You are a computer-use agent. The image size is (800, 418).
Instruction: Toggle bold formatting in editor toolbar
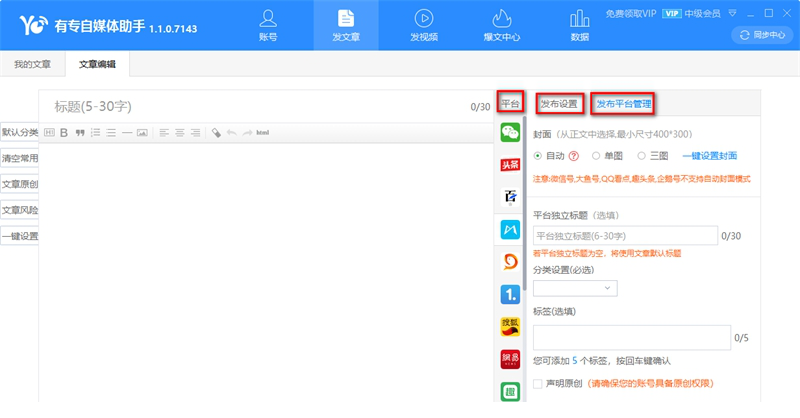click(64, 133)
